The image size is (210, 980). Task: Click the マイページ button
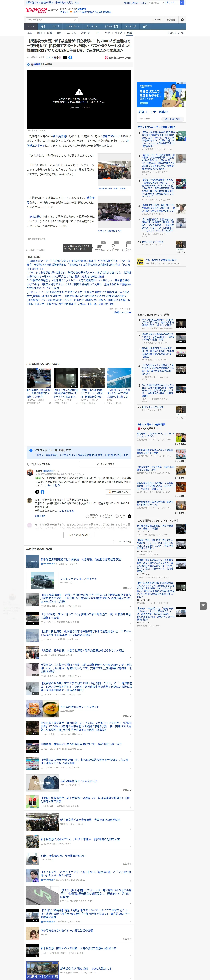157,19
